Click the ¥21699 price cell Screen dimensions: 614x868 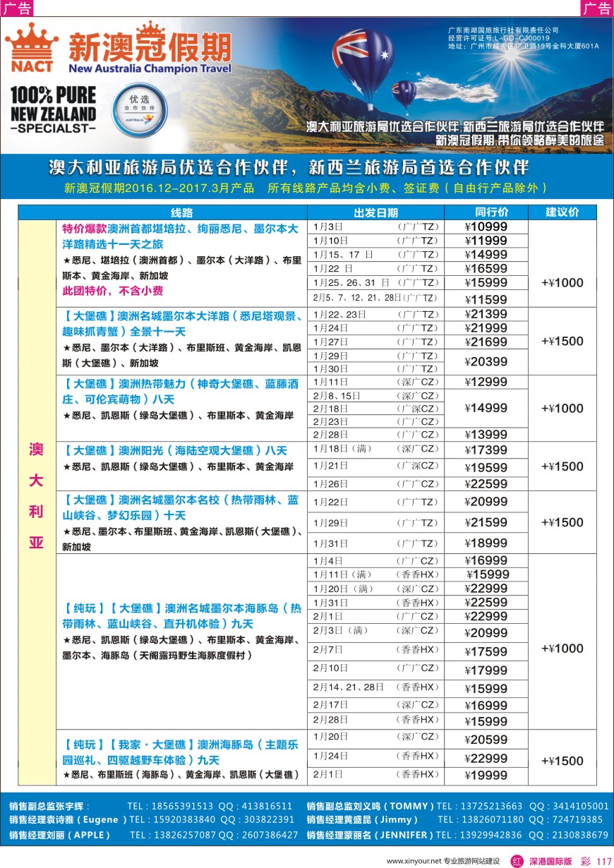(x=486, y=342)
